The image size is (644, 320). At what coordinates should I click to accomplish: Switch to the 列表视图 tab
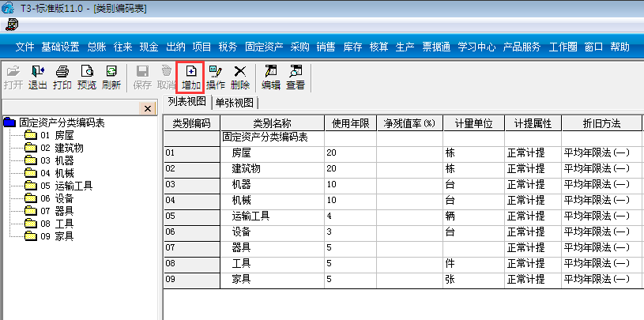187,102
